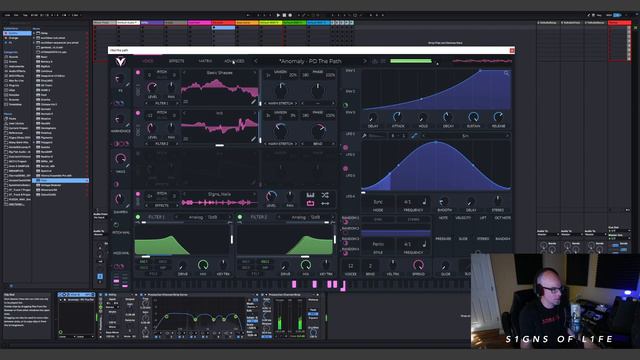Toggle sampler random phase shuffle icon
The height and width of the screenshot is (360, 640).
pyautogui.click(x=325, y=196)
